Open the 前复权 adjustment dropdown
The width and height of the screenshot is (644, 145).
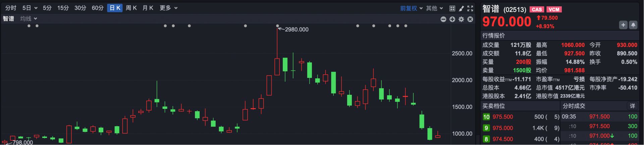tap(411, 8)
